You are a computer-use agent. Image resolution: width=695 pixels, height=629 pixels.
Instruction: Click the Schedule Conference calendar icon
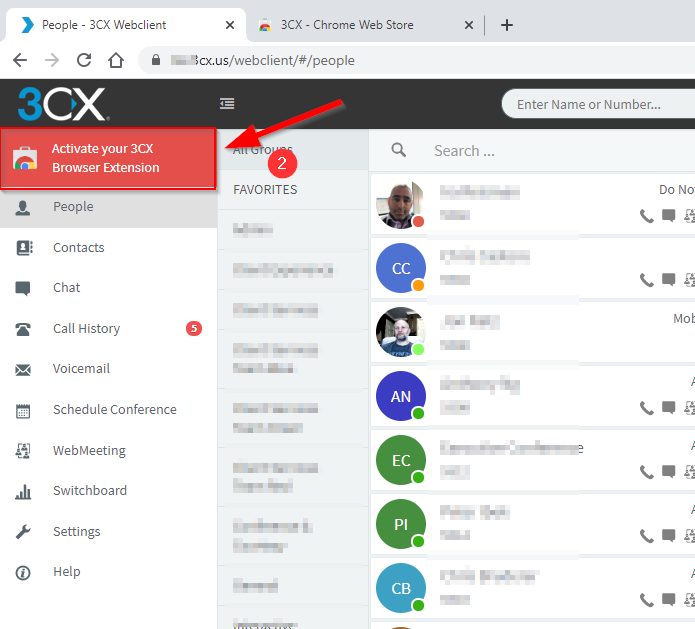23,411
